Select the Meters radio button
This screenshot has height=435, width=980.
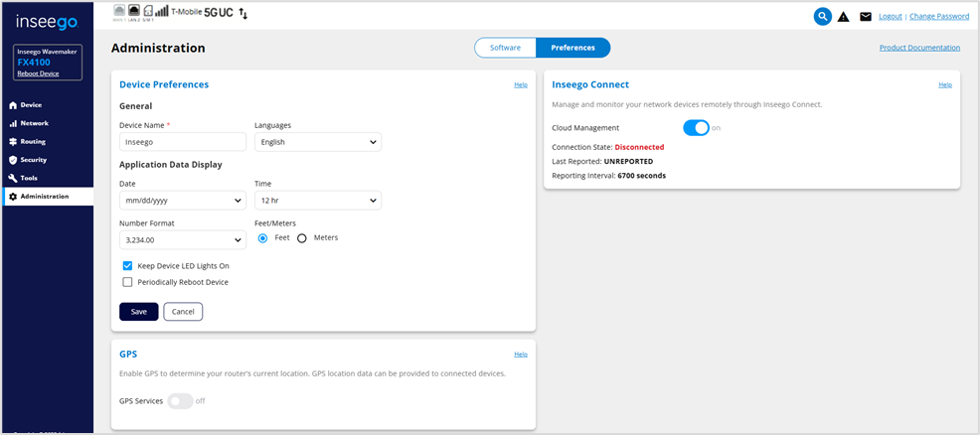pos(302,238)
